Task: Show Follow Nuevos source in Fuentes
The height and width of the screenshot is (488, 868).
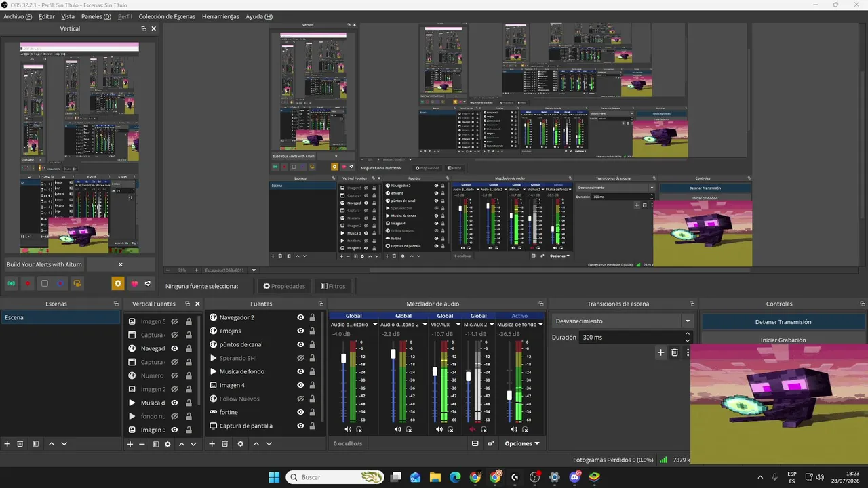Action: point(300,399)
